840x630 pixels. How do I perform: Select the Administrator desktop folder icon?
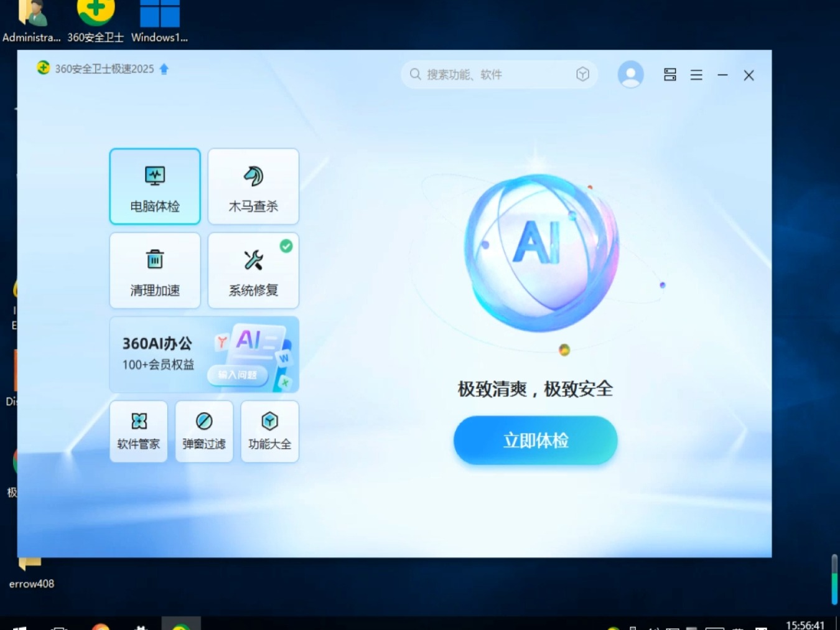coord(31,22)
